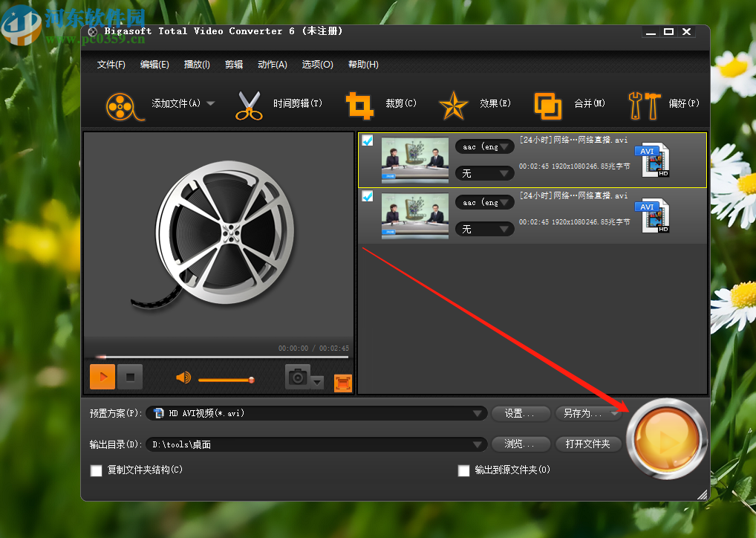Take a snapshot with the camera icon
The width and height of the screenshot is (756, 538).
click(297, 377)
